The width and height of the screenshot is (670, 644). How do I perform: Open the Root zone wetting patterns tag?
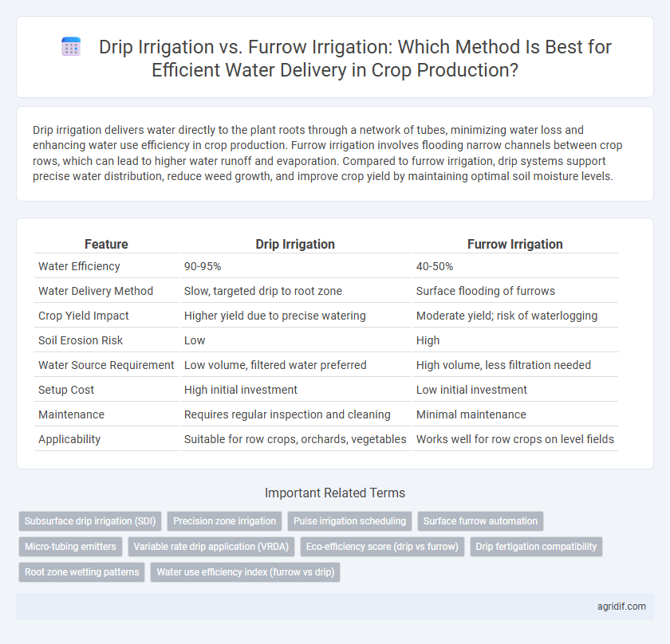(81, 572)
